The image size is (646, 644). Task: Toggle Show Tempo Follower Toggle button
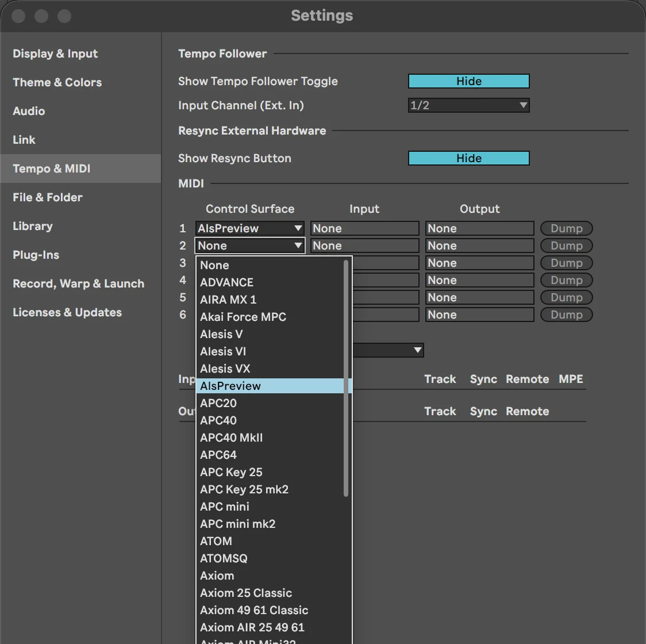pyautogui.click(x=469, y=81)
